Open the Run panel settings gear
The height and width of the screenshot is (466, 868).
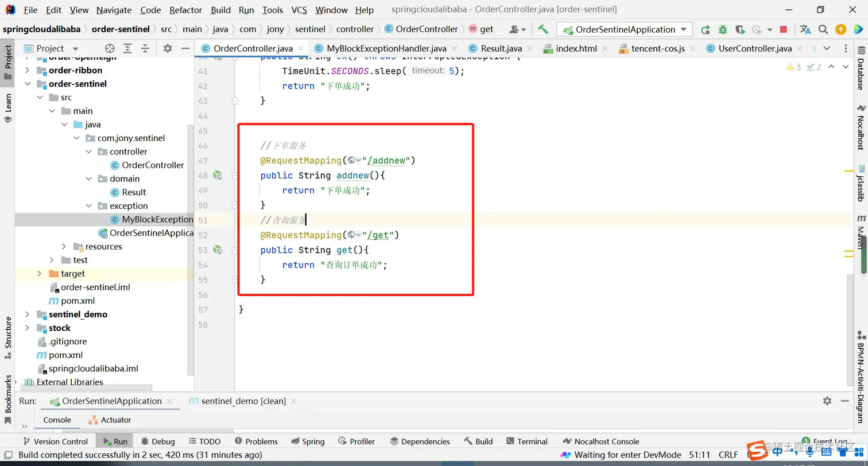(x=827, y=401)
